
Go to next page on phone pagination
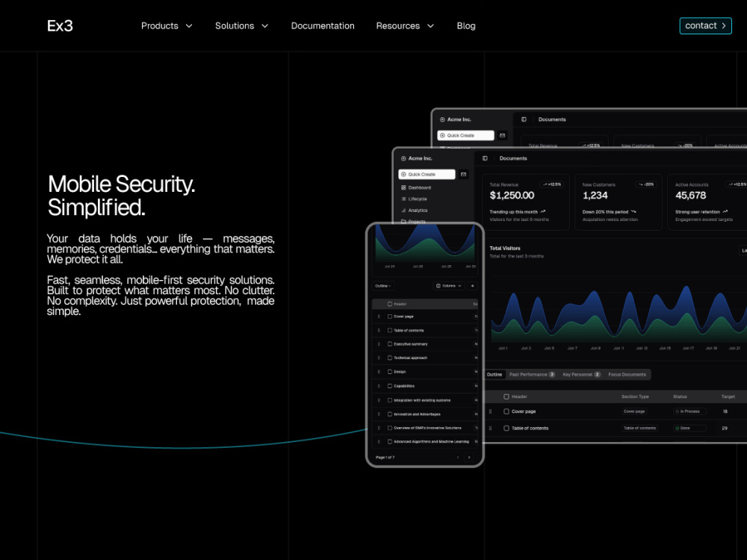(x=469, y=458)
